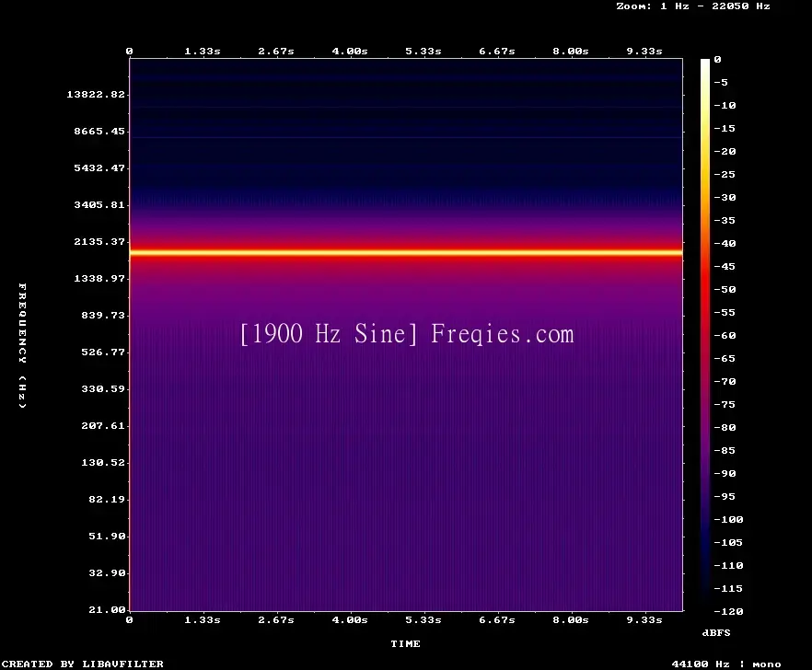Image resolution: width=812 pixels, height=670 pixels.
Task: Click the -90 value on the dBFS scale
Action: (x=725, y=474)
